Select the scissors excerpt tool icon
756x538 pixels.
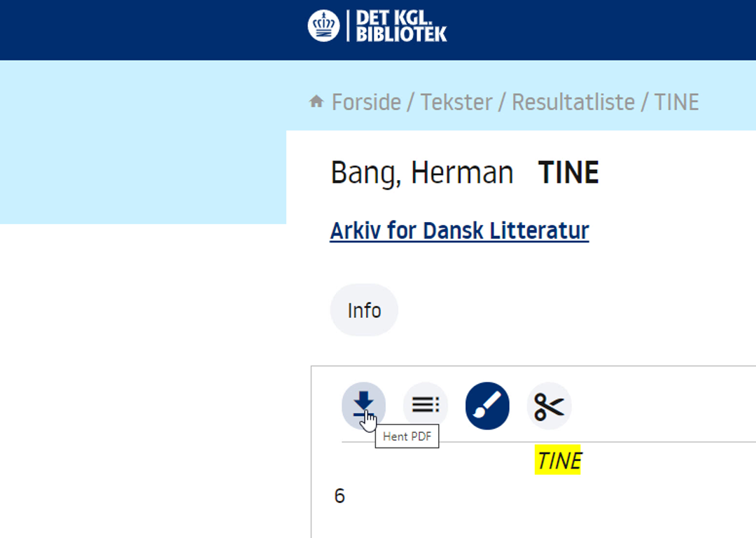point(549,406)
